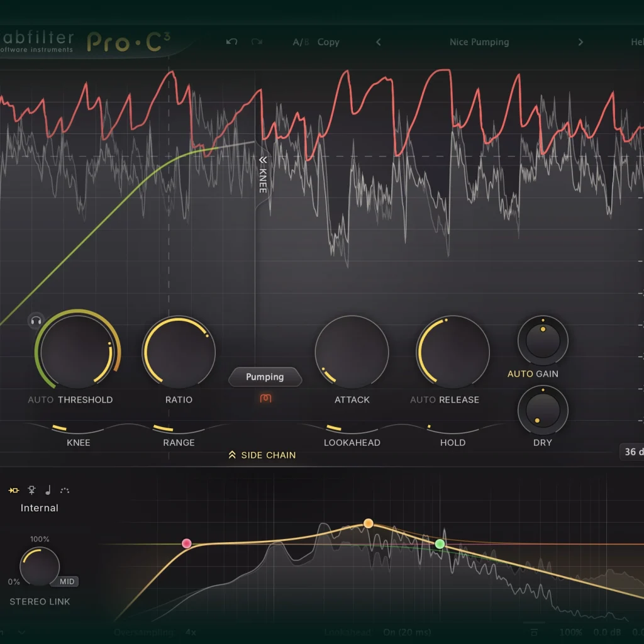Click the 0.0 dB value in bottom bar
Image resolution: width=644 pixels, height=644 pixels.
point(607,632)
